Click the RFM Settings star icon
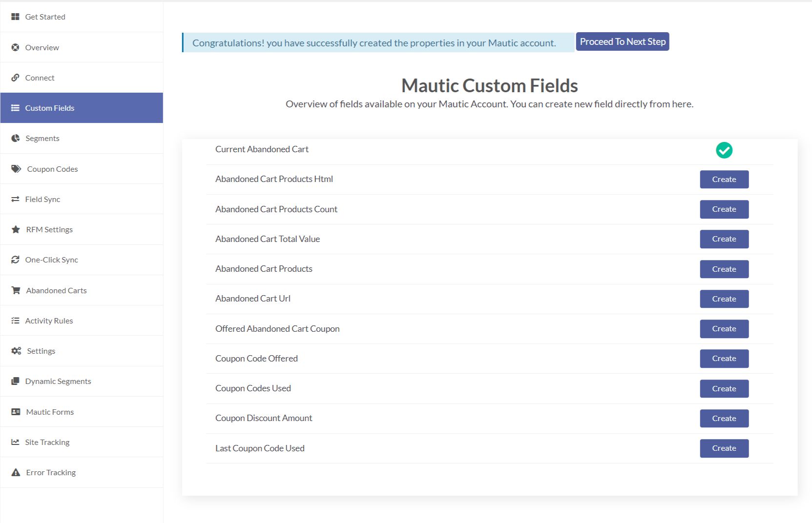The width and height of the screenshot is (812, 523). (16, 229)
